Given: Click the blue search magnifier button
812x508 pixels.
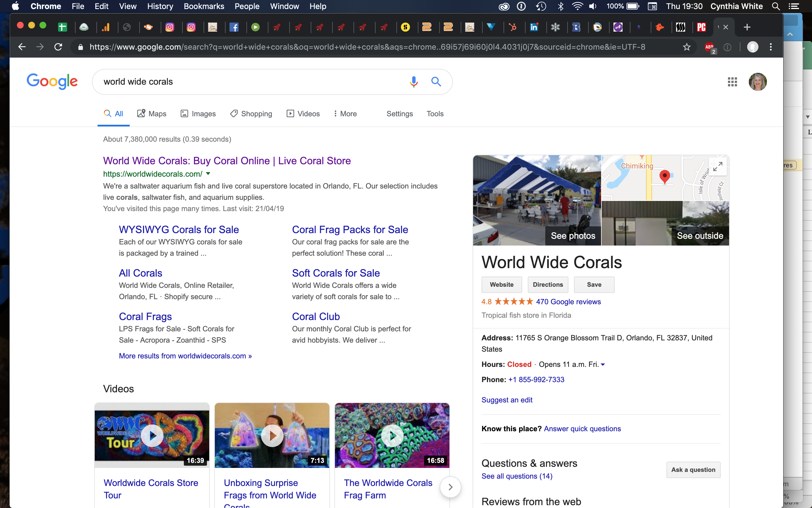Looking at the screenshot, I should (x=436, y=82).
